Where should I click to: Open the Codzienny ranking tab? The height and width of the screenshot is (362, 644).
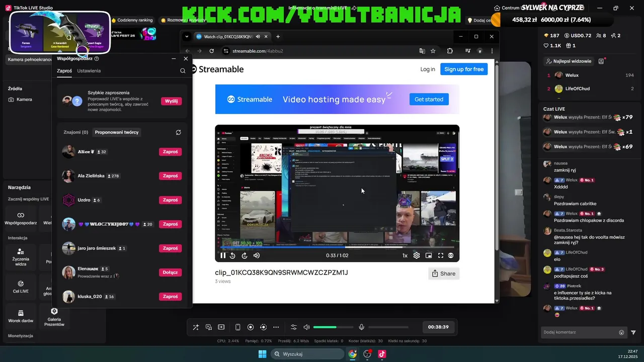coord(132,20)
